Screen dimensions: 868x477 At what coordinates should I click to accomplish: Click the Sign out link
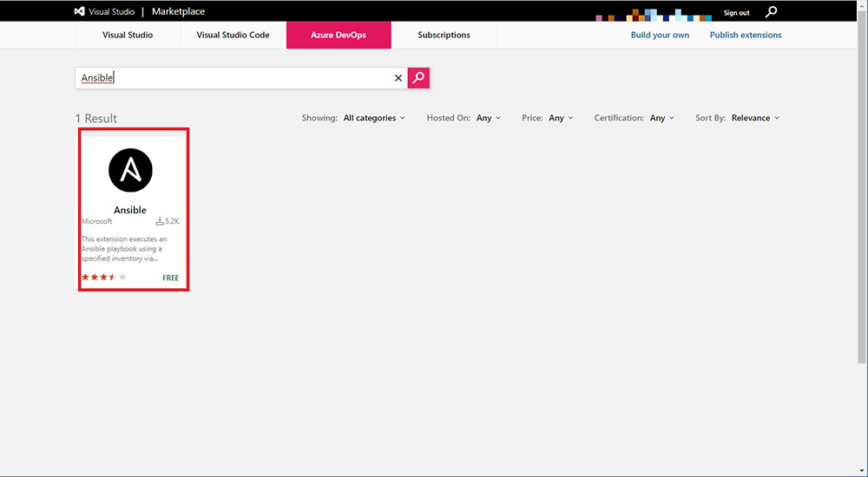(736, 13)
